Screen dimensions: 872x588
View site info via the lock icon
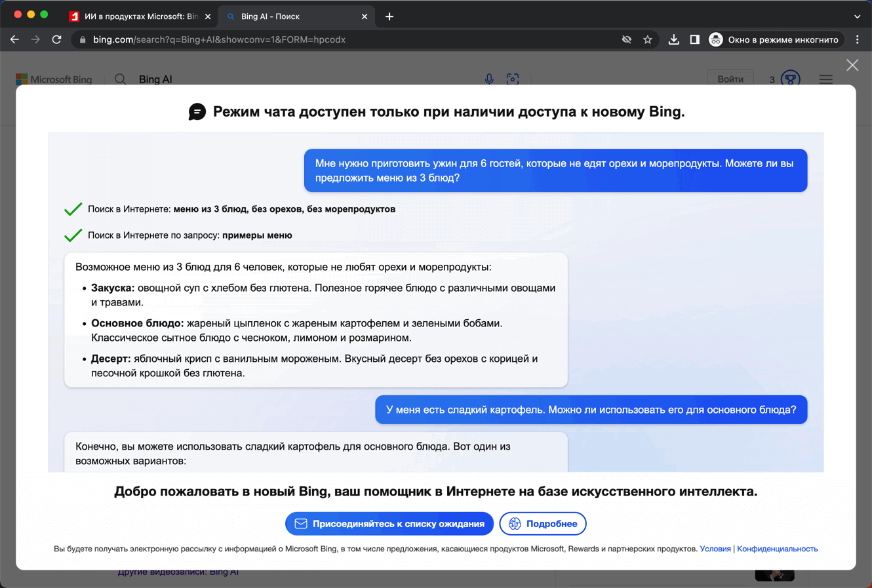coord(83,40)
